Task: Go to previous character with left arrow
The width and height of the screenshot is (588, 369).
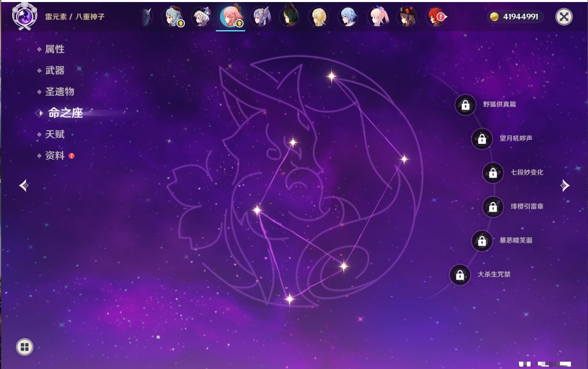Action: coord(24,186)
